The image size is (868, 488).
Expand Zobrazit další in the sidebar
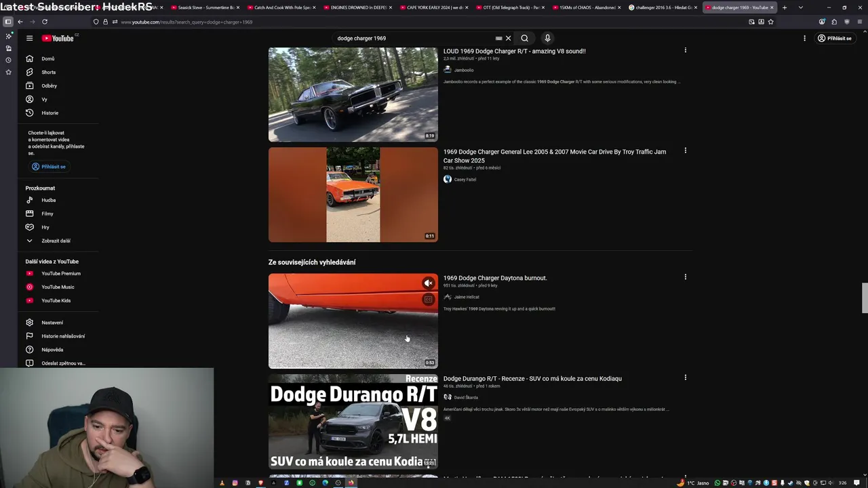(57, 241)
